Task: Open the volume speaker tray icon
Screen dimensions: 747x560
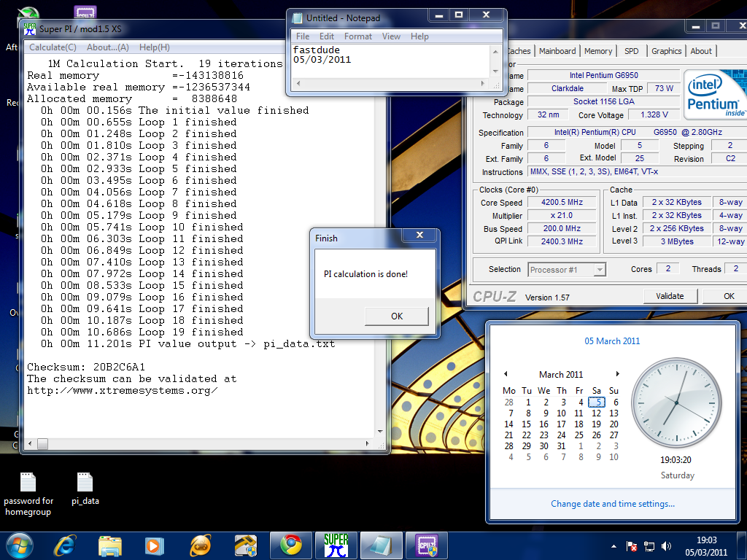Action: [666, 546]
